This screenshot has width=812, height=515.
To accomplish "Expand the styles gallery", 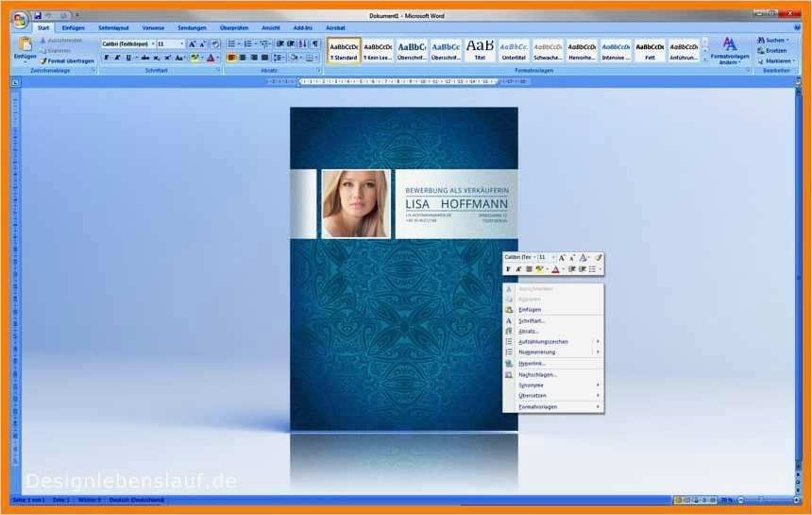I will [704, 60].
